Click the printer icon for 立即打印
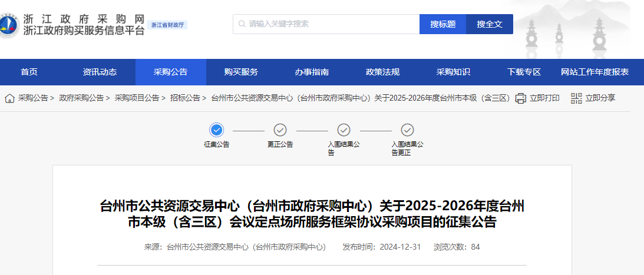 (x=521, y=98)
